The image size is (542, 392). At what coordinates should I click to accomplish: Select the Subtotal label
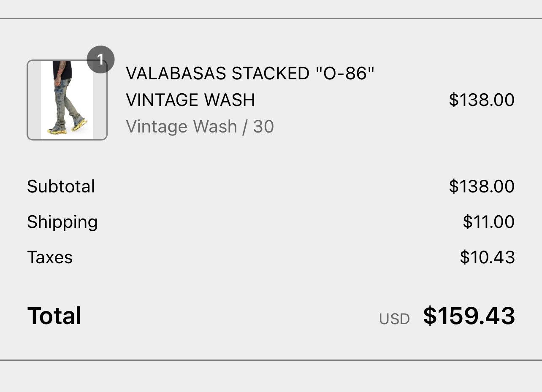60,186
